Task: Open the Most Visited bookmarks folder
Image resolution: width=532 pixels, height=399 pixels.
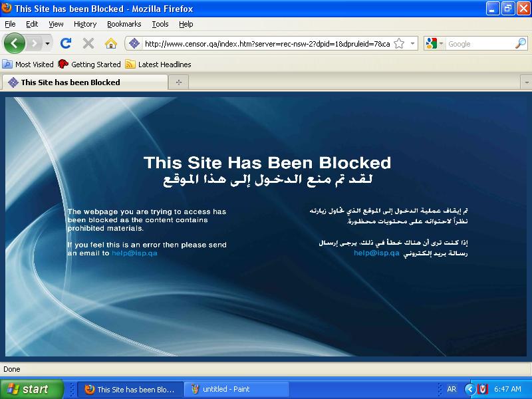Action: [29, 65]
